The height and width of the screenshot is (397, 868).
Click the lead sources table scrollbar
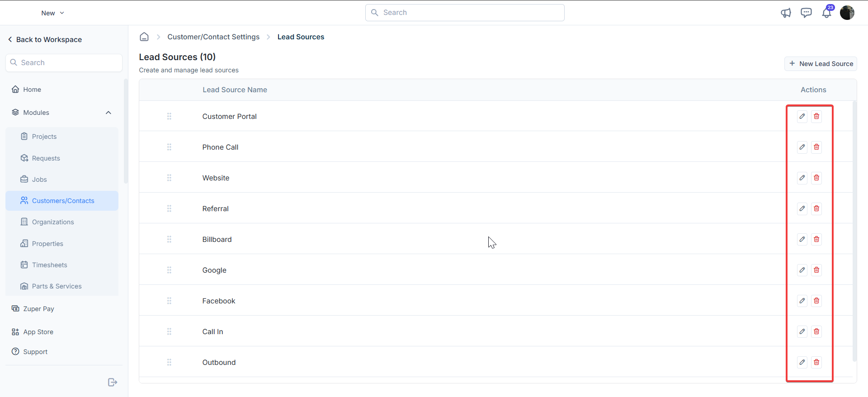click(x=854, y=231)
